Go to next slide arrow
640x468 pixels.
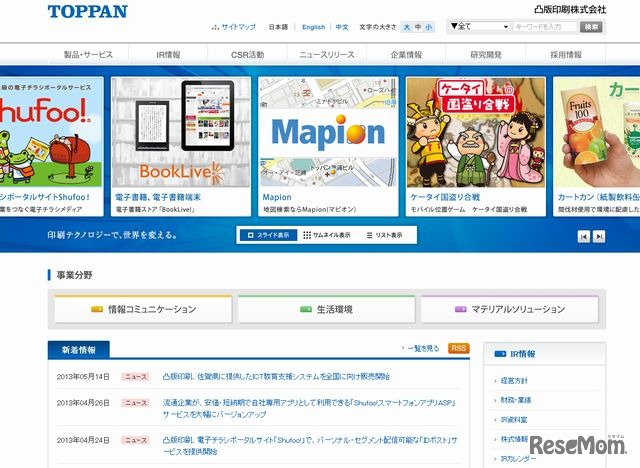coord(599,236)
